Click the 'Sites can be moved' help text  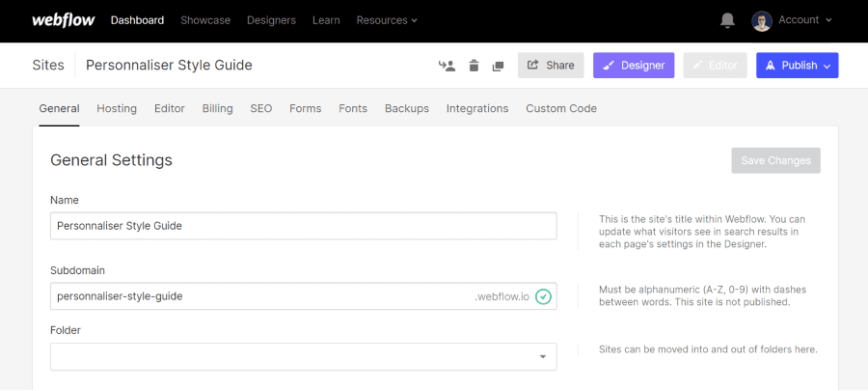pyautogui.click(x=708, y=349)
